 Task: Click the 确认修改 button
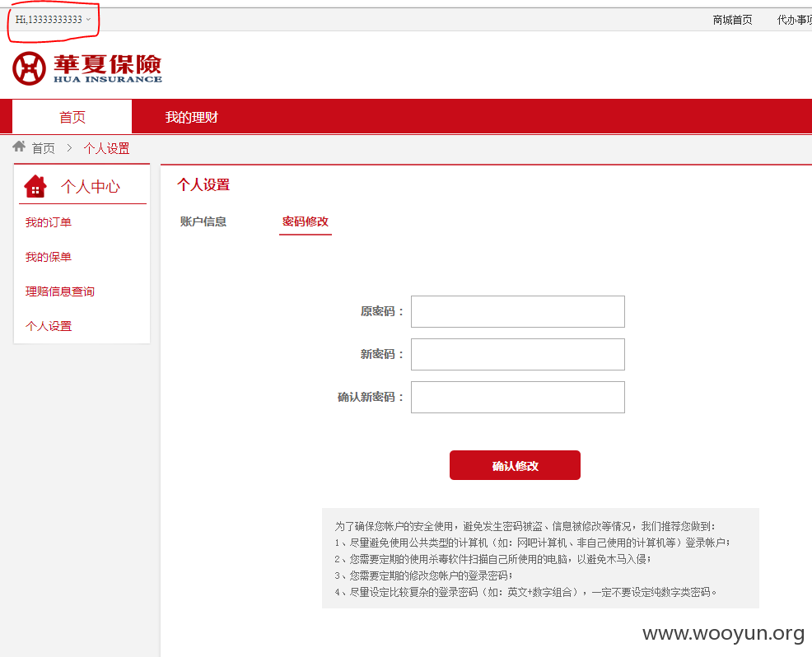tap(515, 465)
